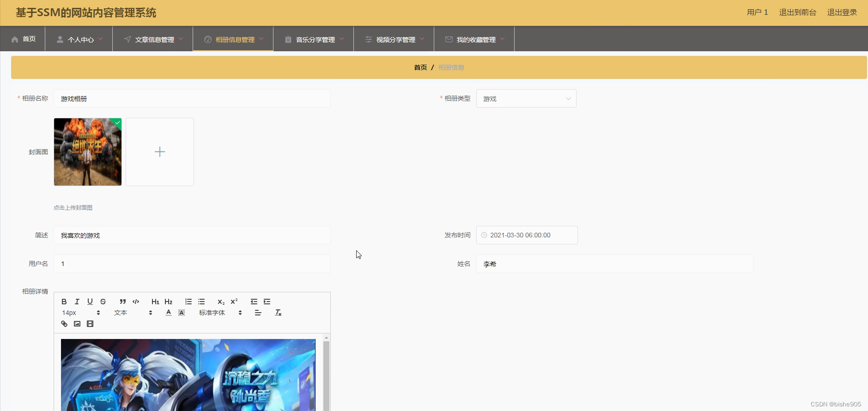Expand the 相册信息管理 menu

[233, 39]
